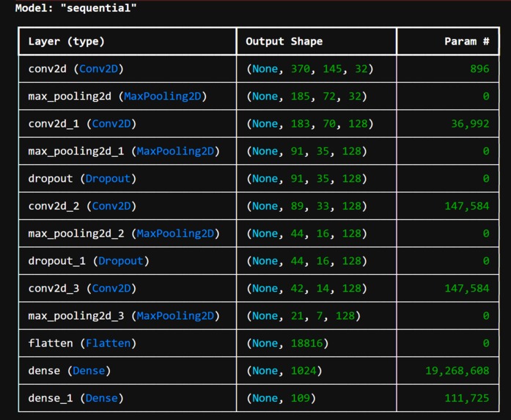
Task: Click the flatten row's param value 0
Action: tap(486, 343)
